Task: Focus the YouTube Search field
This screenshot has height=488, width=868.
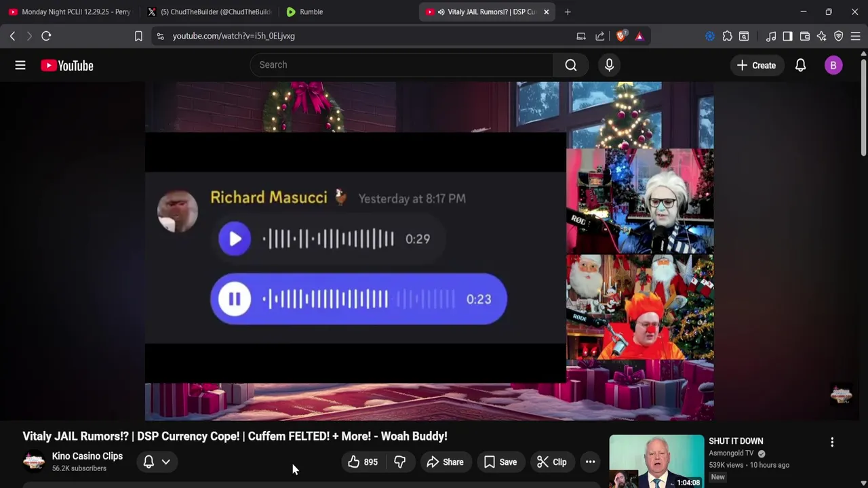Action: tap(401, 65)
